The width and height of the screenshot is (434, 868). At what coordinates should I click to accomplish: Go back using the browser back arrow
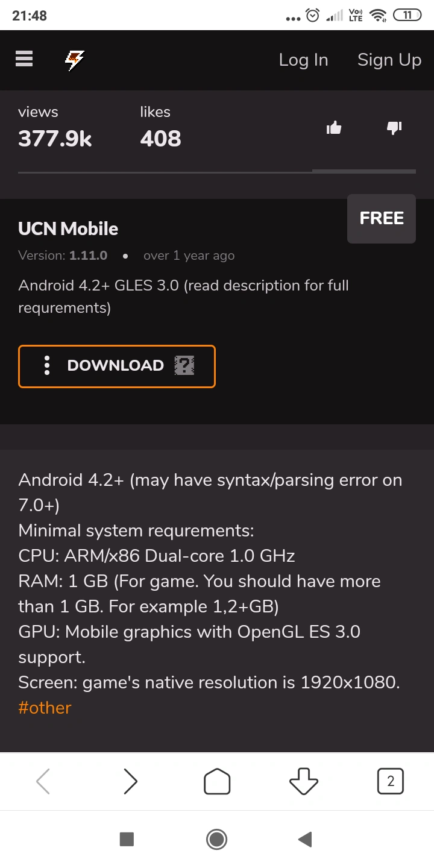(43, 781)
